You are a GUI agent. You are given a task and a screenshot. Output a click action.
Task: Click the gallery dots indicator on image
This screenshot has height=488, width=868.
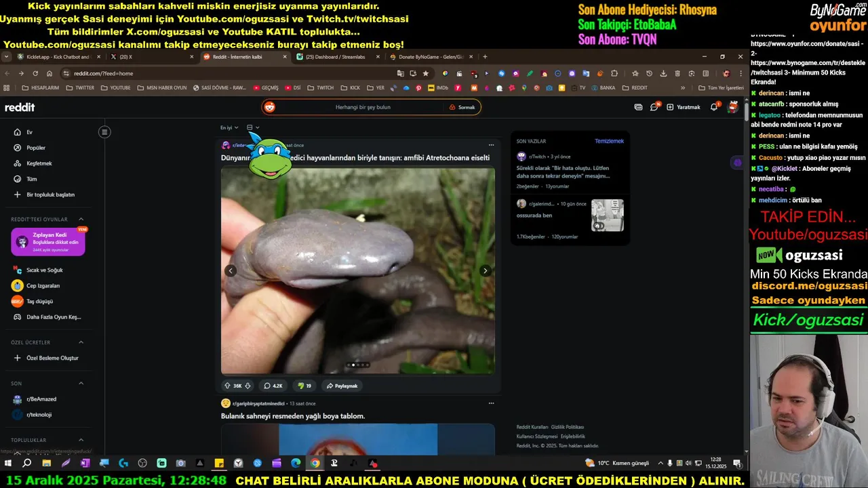(358, 365)
